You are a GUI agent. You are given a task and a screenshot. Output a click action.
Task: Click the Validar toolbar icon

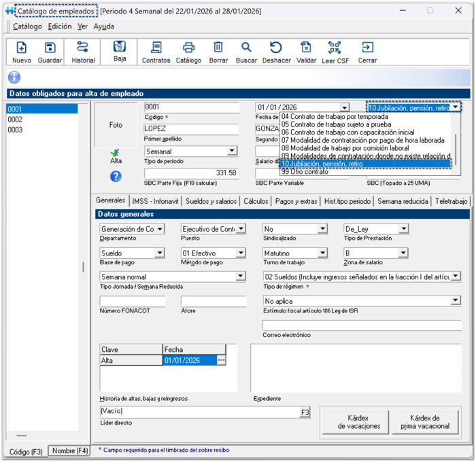(306, 52)
